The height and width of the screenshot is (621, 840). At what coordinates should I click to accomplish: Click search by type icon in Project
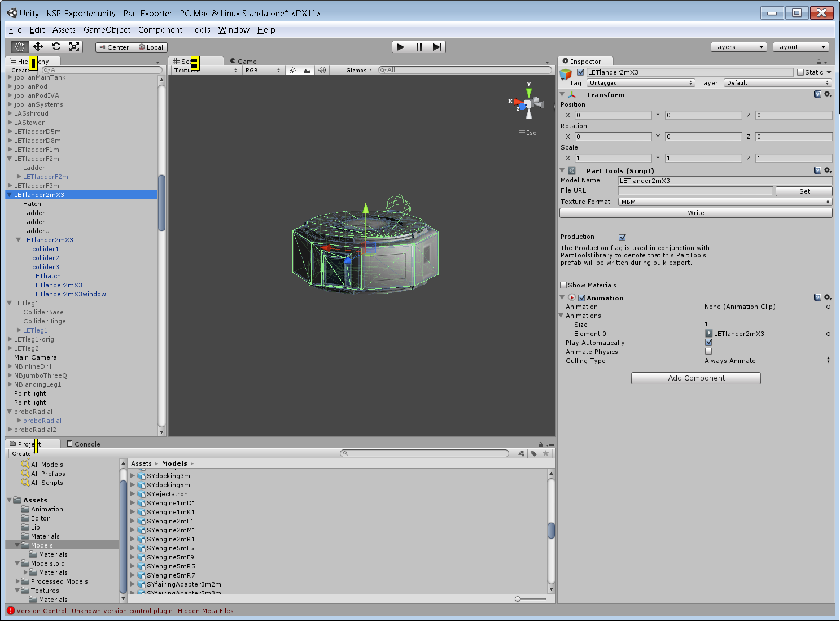coord(521,453)
